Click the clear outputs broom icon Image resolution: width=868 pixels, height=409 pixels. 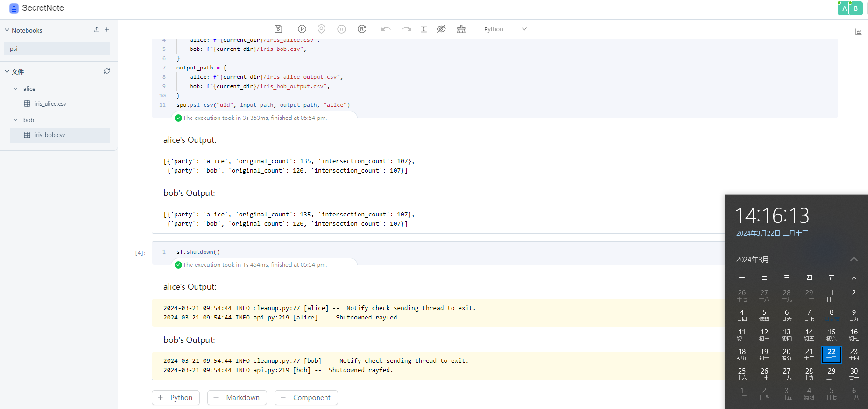click(461, 29)
